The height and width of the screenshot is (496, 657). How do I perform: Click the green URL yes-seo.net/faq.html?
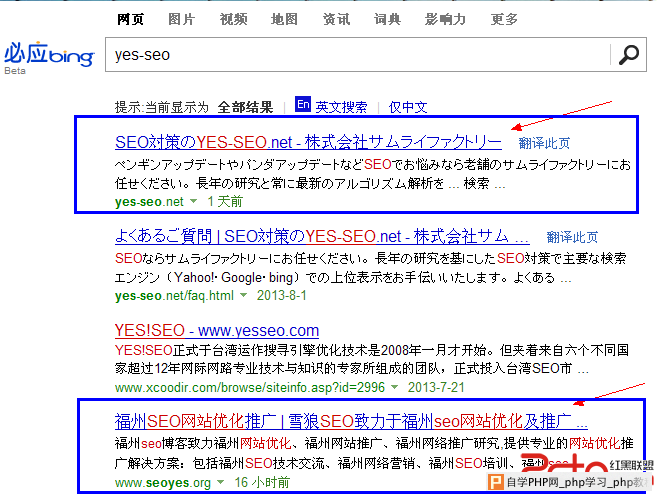[x=174, y=295]
